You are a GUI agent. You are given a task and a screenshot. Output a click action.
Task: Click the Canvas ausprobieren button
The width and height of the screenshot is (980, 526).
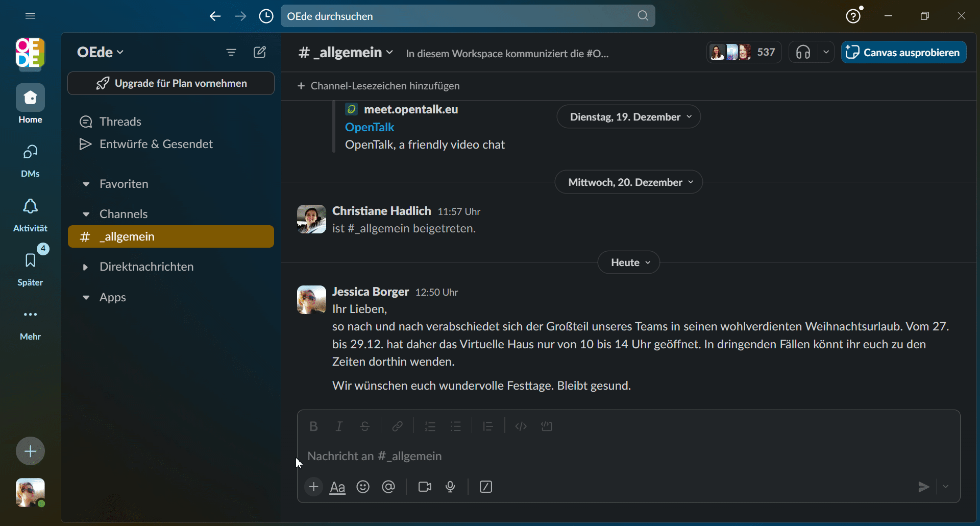[x=903, y=52]
